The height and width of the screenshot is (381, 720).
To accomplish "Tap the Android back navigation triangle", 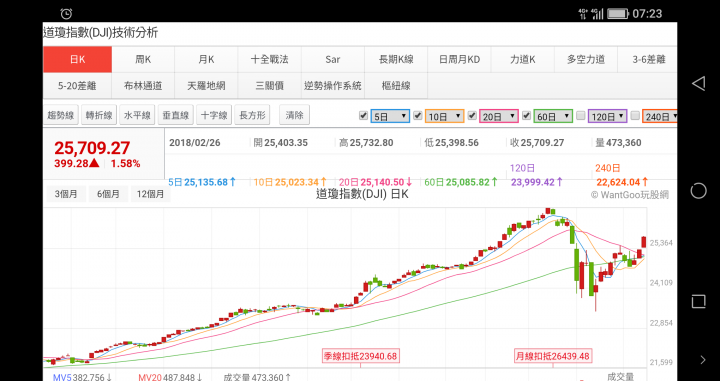I will point(698,83).
